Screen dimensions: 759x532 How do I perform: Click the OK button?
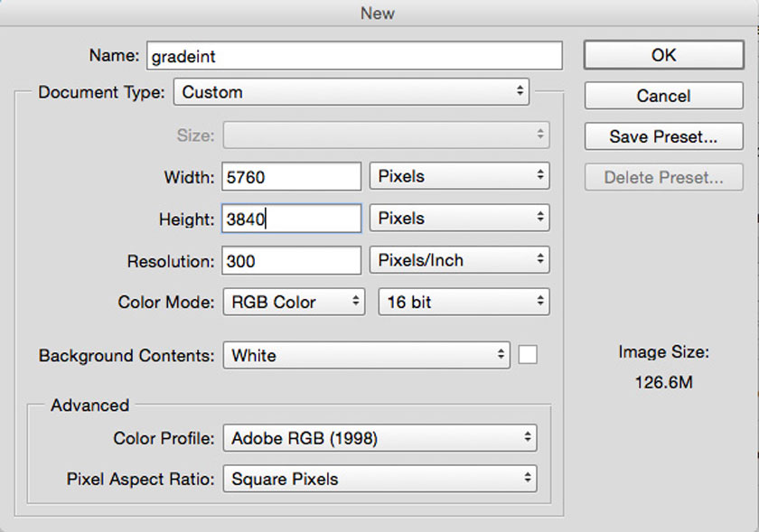click(663, 55)
